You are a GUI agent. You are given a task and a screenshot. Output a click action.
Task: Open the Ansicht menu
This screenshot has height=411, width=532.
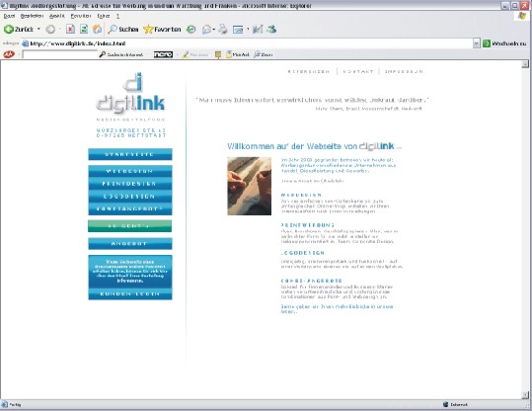56,16
